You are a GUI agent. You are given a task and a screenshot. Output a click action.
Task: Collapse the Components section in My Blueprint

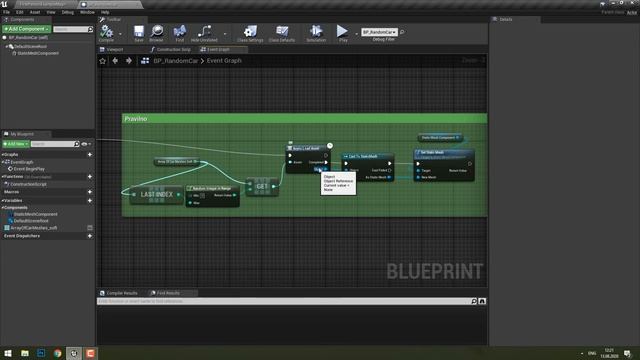(3, 208)
